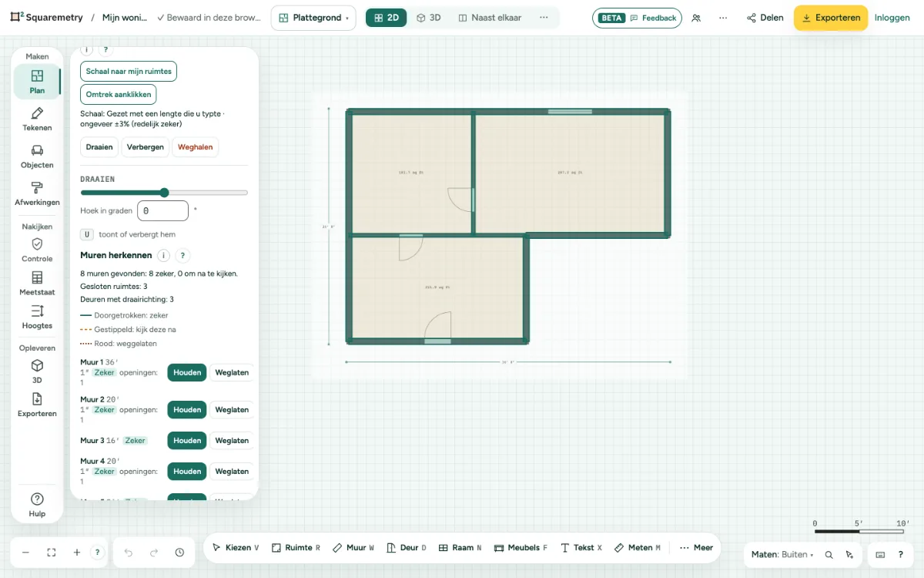Switch to the 3D view tab
Image resolution: width=924 pixels, height=578 pixels.
(428, 18)
